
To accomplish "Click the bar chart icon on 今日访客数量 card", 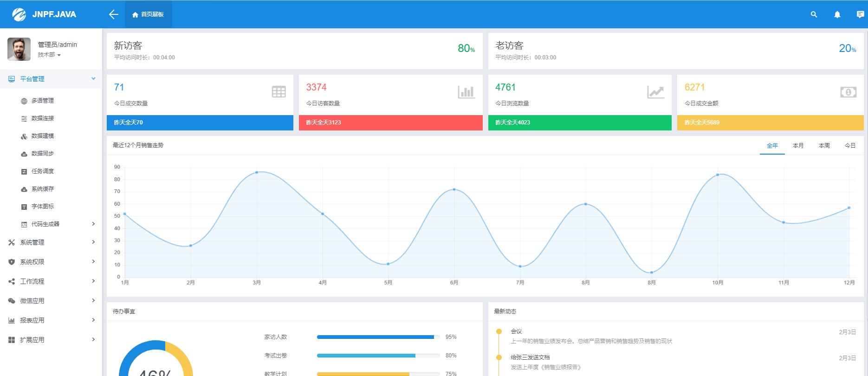I will pos(466,92).
